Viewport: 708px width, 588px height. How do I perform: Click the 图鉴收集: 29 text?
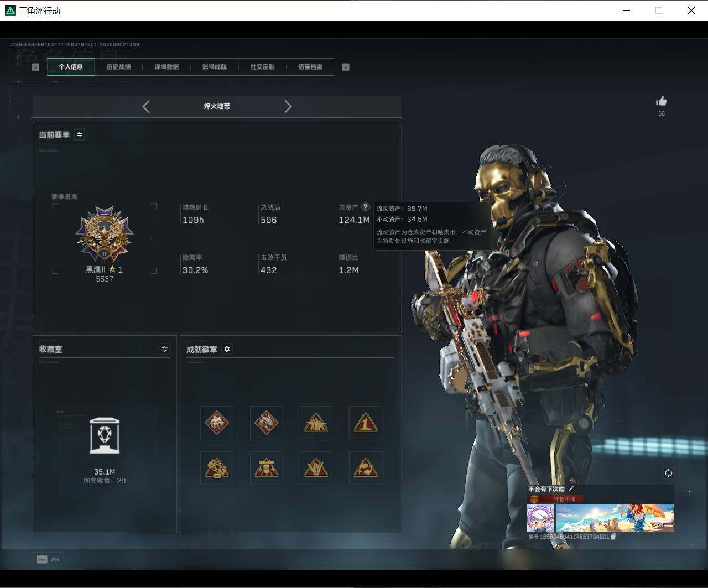click(105, 481)
